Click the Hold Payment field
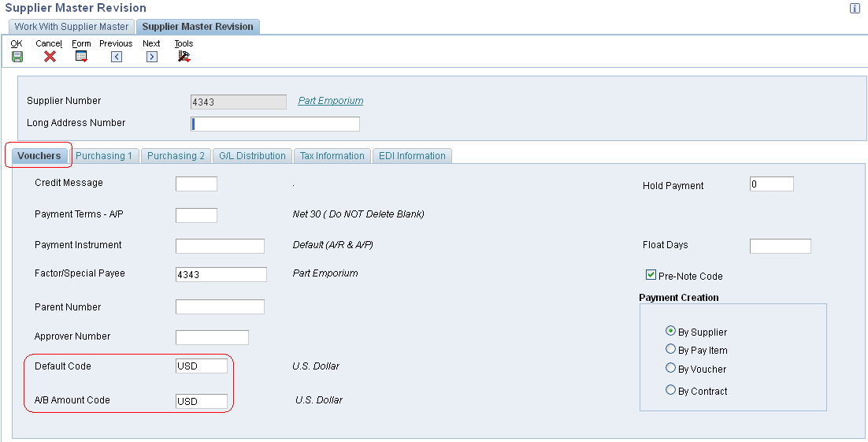This screenshot has width=868, height=442. click(772, 184)
